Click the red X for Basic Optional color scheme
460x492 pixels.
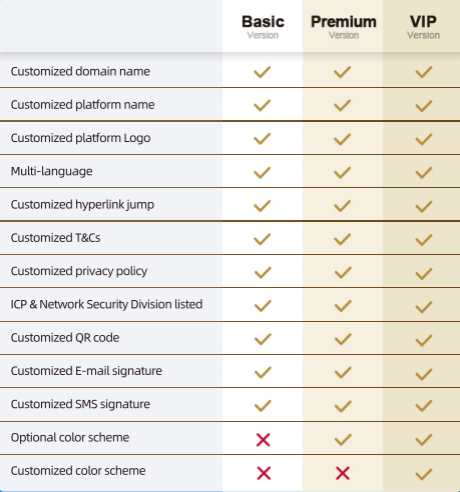pyautogui.click(x=263, y=440)
